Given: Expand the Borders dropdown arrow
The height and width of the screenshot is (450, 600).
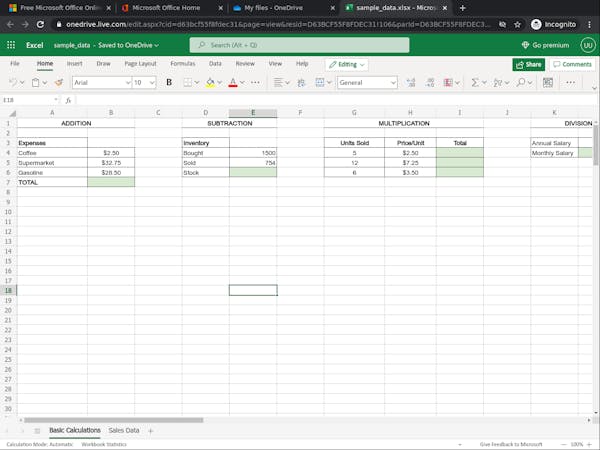Looking at the screenshot, I should 197,83.
